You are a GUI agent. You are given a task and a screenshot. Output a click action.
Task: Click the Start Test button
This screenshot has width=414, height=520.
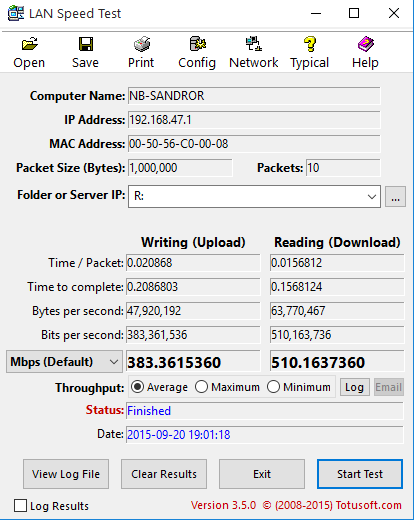coord(360,474)
